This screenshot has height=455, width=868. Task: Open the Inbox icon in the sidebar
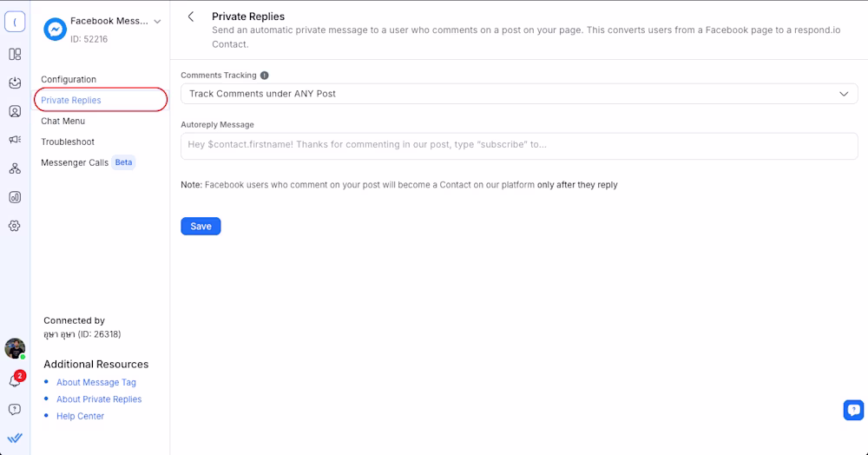pos(15,83)
